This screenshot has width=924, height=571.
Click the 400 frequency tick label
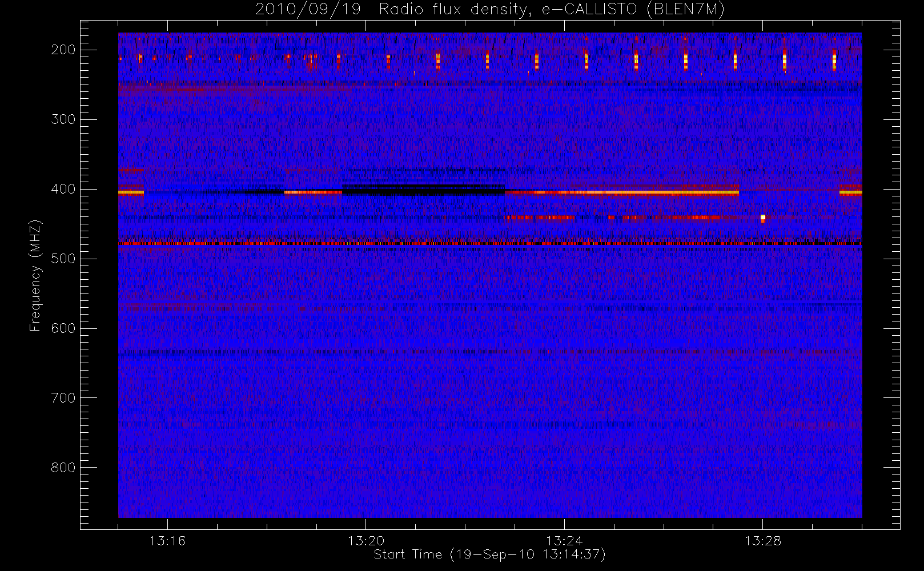tap(63, 189)
